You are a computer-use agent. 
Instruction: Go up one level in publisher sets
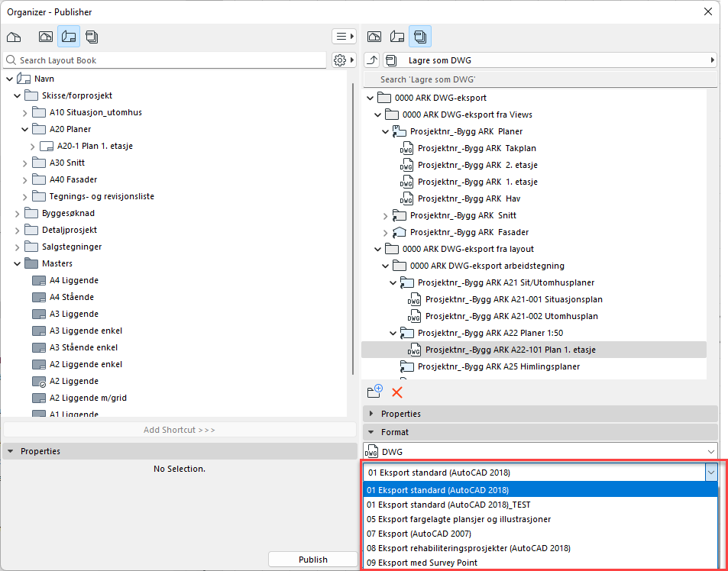(x=372, y=60)
